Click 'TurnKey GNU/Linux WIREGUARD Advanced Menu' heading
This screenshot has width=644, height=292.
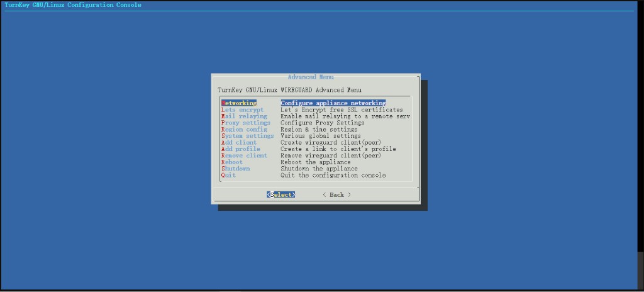(289, 89)
